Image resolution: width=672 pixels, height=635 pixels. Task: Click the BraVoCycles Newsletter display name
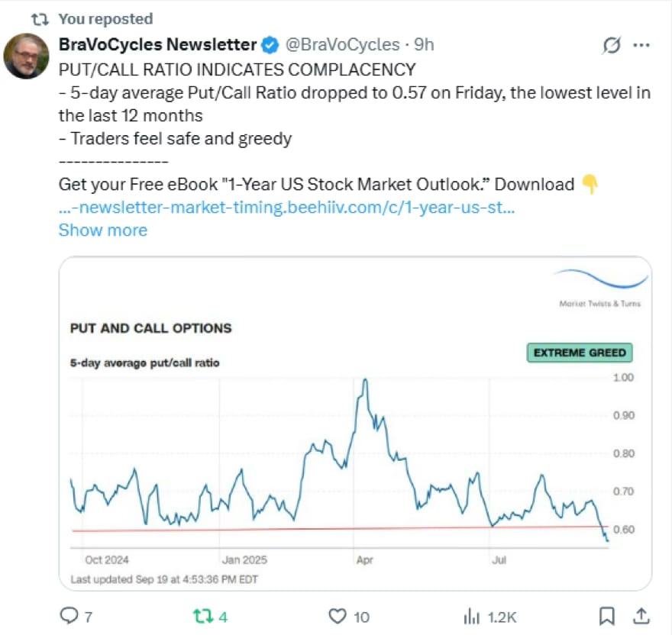158,44
